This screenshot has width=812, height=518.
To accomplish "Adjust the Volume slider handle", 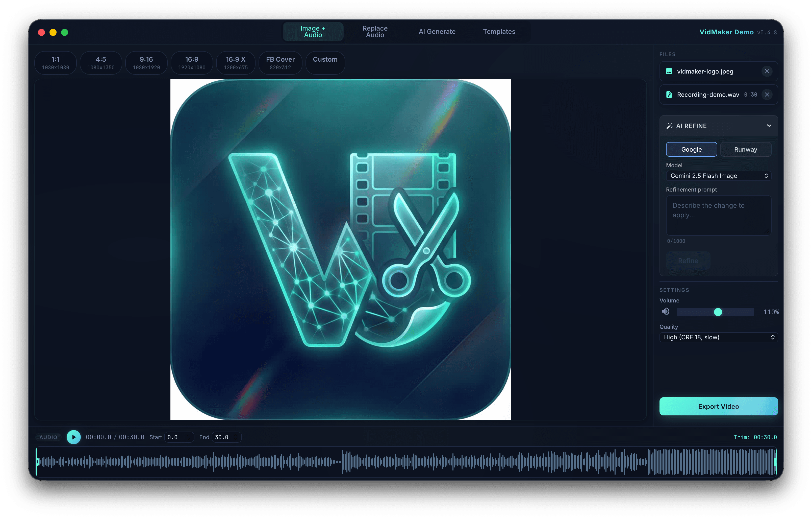I will pyautogui.click(x=718, y=312).
